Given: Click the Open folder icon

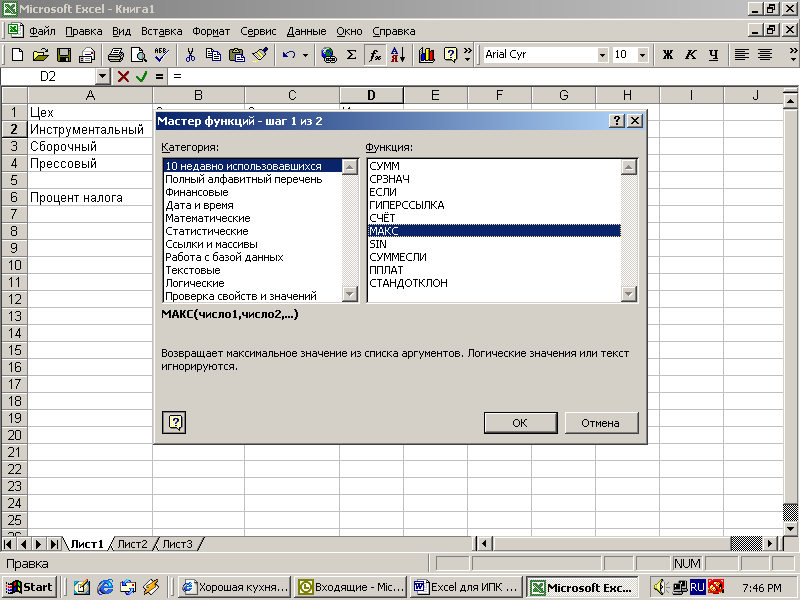Looking at the screenshot, I should click(40, 55).
